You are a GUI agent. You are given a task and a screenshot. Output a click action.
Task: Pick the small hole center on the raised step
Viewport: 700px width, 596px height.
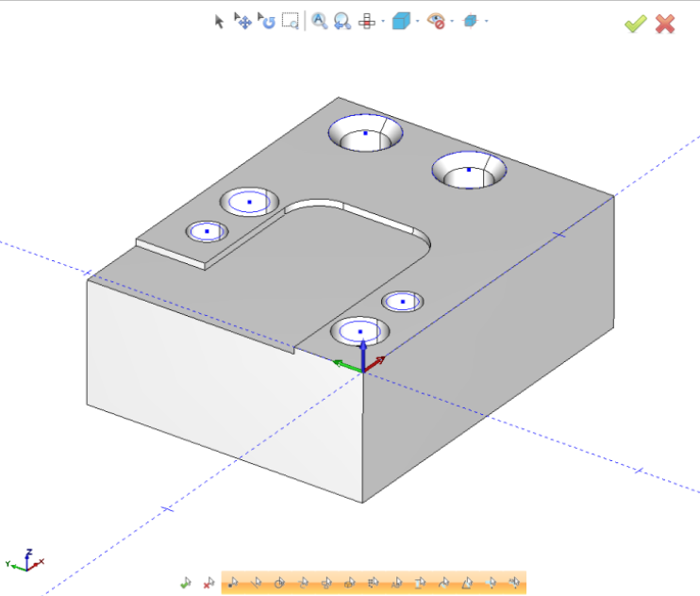tap(207, 231)
